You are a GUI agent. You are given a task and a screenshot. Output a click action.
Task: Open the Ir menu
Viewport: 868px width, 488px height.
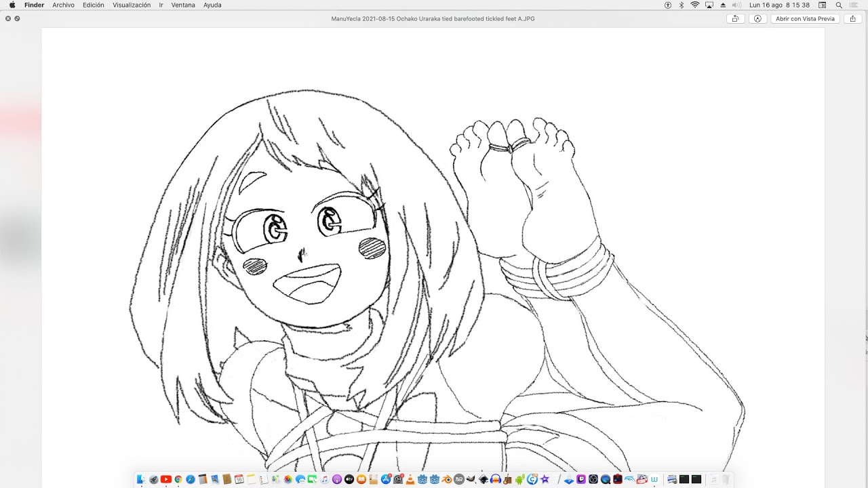tap(161, 5)
